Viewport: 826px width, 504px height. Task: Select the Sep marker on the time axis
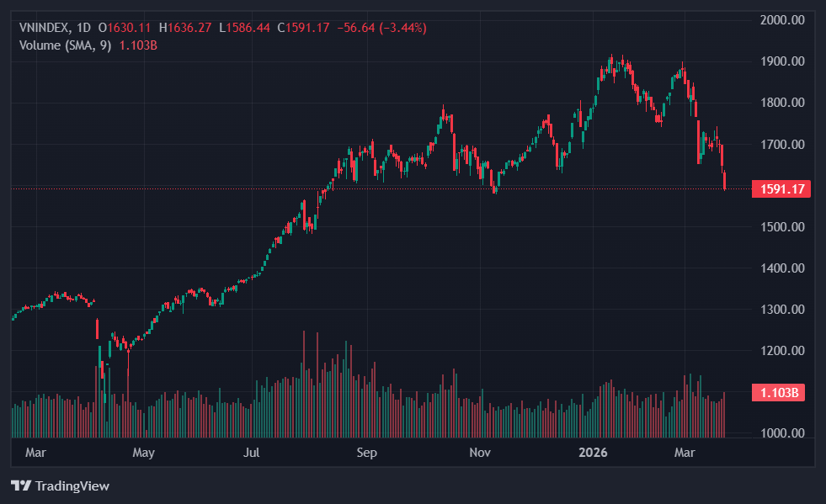366,453
